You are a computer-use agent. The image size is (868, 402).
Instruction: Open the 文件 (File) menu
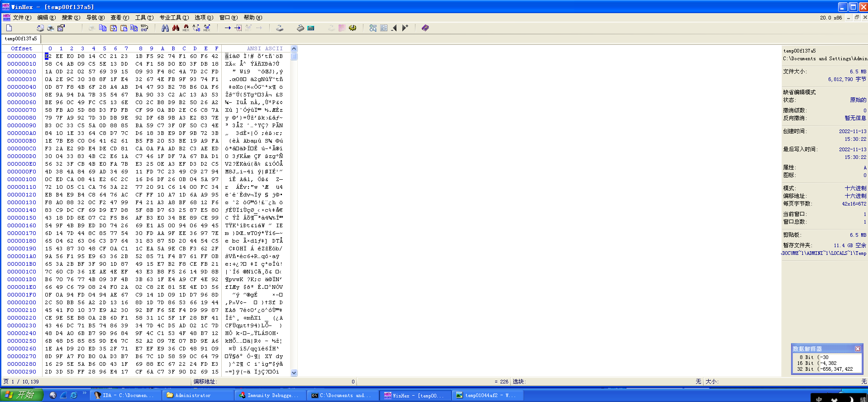tap(22, 18)
